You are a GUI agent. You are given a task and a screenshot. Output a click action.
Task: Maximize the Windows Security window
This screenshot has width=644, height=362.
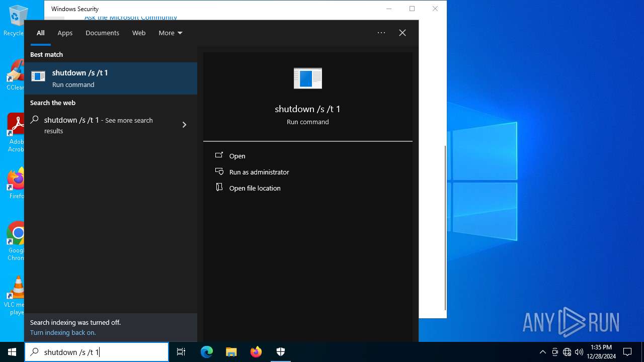(x=412, y=9)
